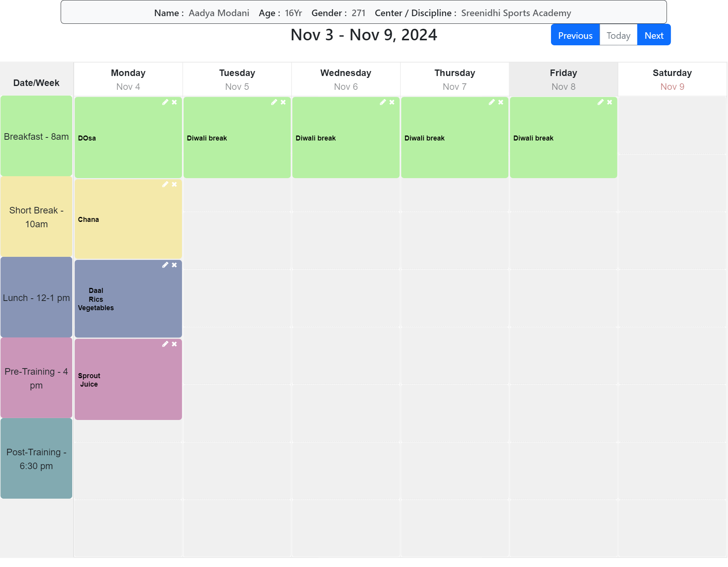Go to the Previous week
728x567 pixels.
tap(575, 35)
